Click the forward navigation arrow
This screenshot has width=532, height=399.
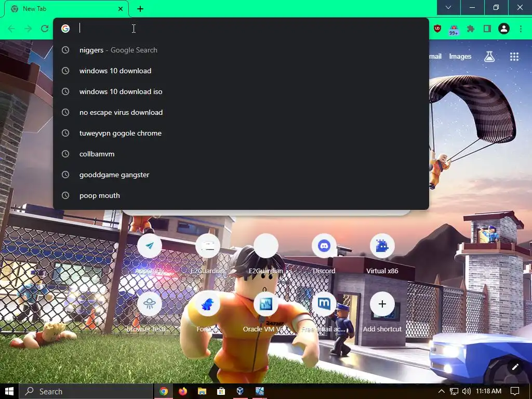pos(28,29)
